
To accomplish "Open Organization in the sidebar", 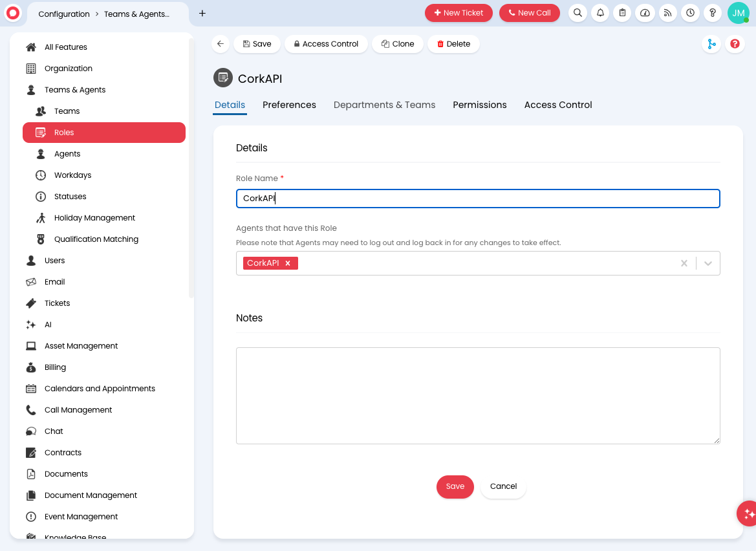I will [x=104, y=69].
